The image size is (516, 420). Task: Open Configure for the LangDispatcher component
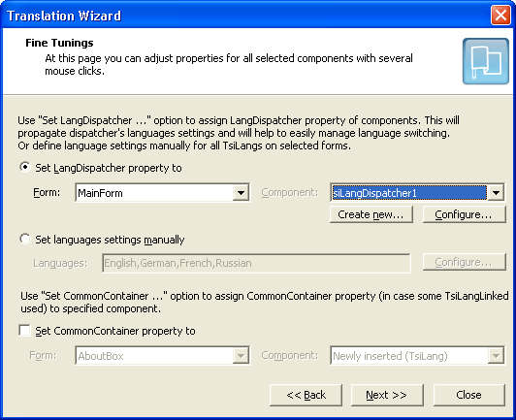point(464,214)
